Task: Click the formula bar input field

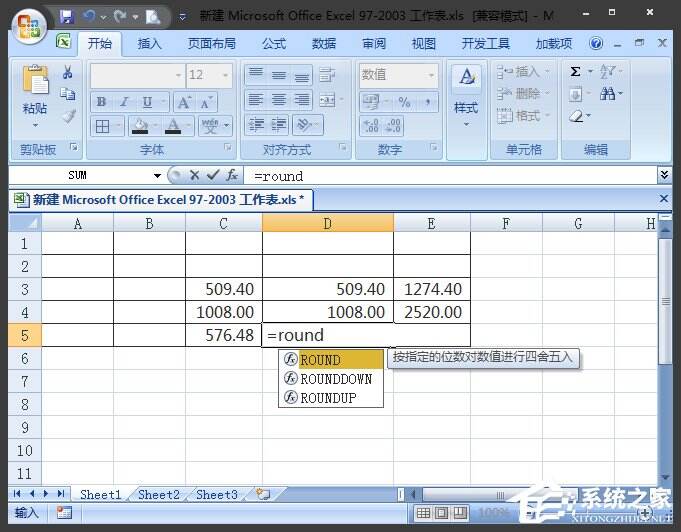Action: pos(451,176)
